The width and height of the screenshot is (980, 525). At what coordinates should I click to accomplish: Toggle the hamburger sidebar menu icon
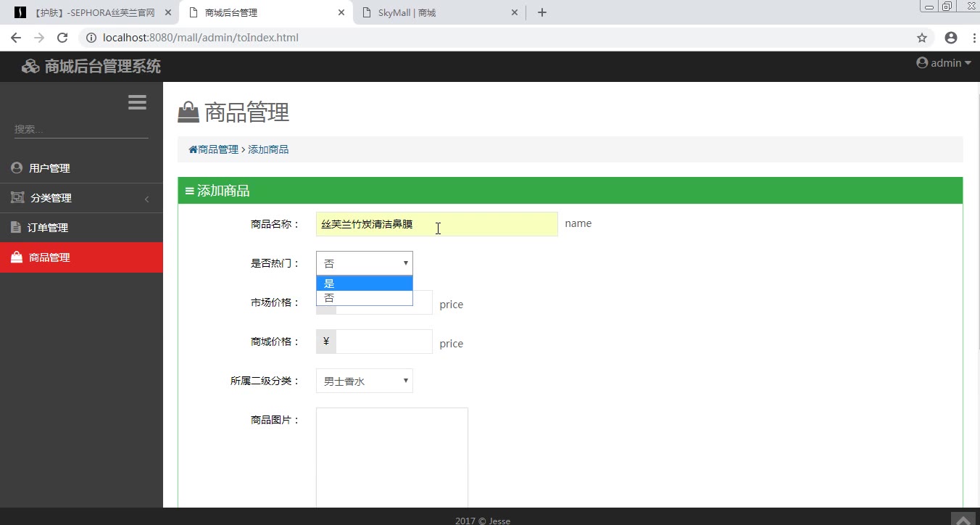[137, 102]
